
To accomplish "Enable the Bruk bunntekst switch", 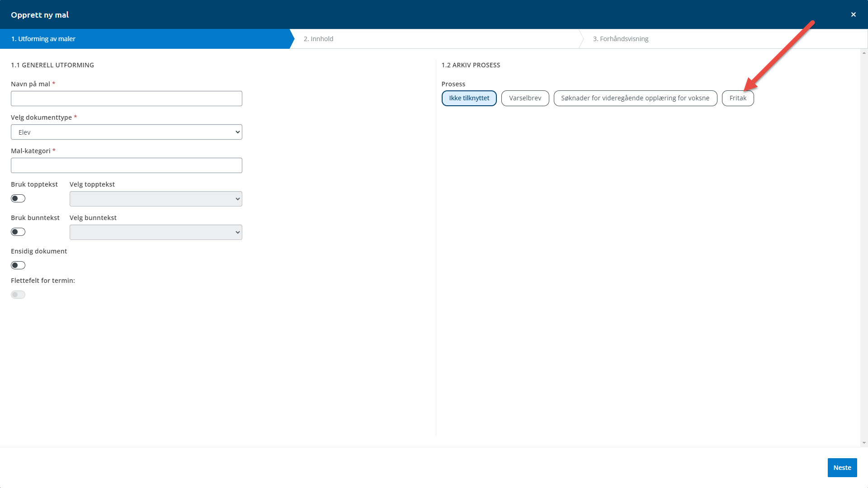I will tap(18, 232).
